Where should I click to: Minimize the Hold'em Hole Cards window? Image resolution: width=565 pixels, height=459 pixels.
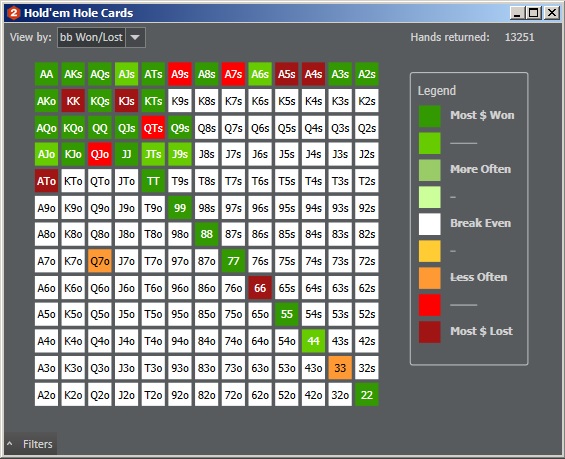pyautogui.click(x=517, y=13)
